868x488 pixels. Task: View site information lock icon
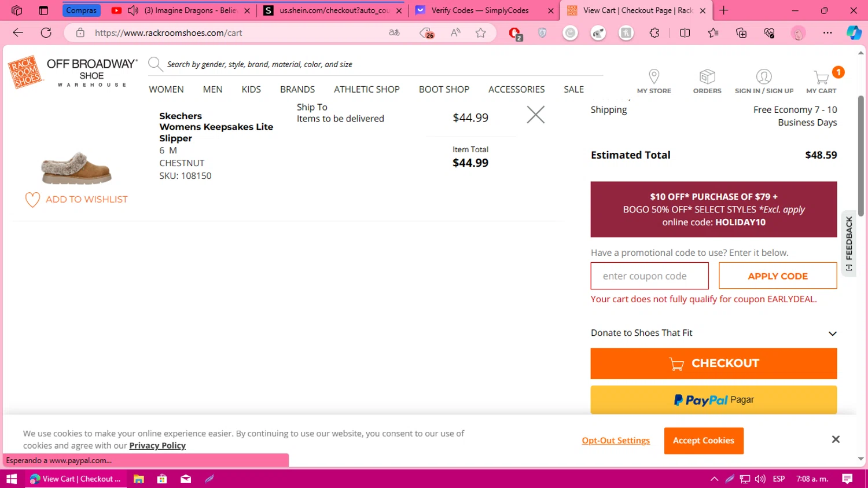click(x=80, y=33)
